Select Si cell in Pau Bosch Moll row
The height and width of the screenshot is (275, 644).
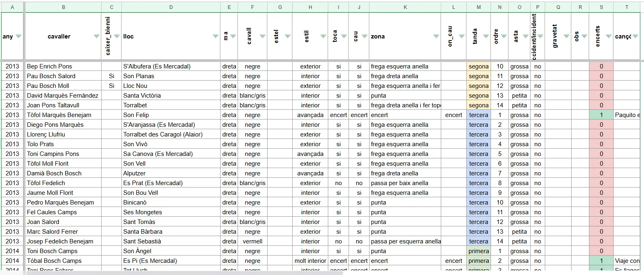(x=111, y=86)
